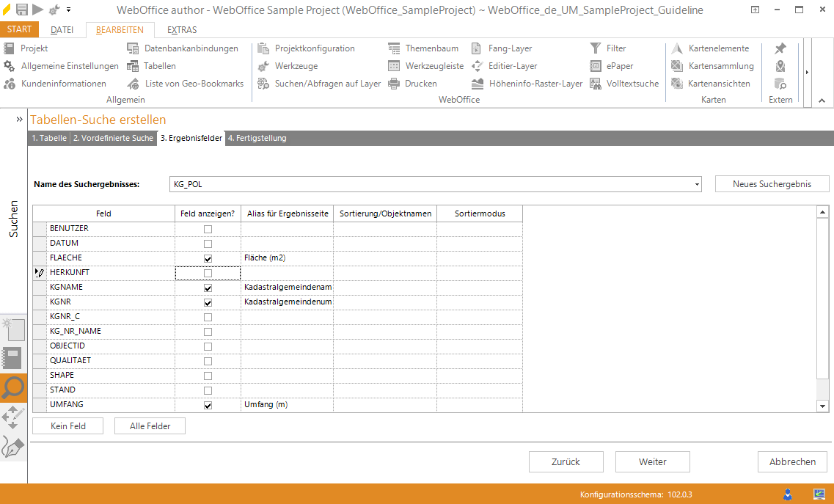Viewport: 834px width, 504px height.
Task: Switch to the EXTRAS ribbon tab
Action: point(182,30)
